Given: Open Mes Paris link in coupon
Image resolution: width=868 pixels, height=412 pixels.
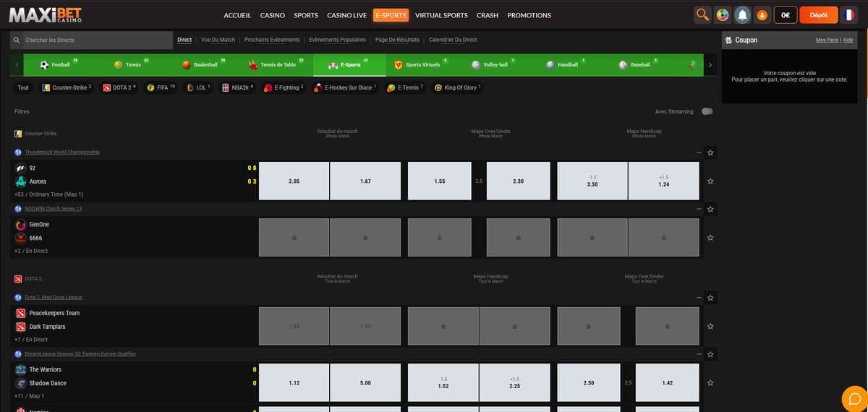Looking at the screenshot, I should (827, 40).
